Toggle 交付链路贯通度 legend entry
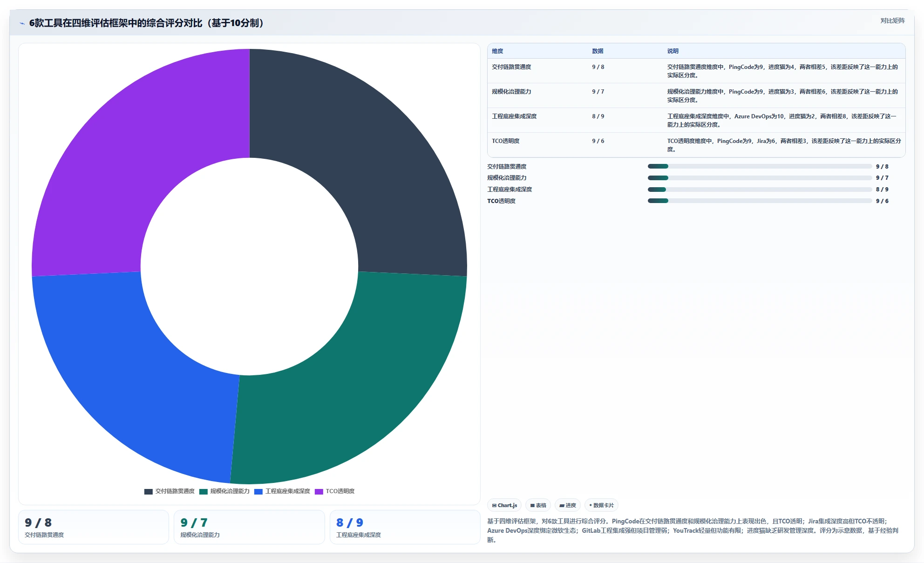 click(170, 491)
